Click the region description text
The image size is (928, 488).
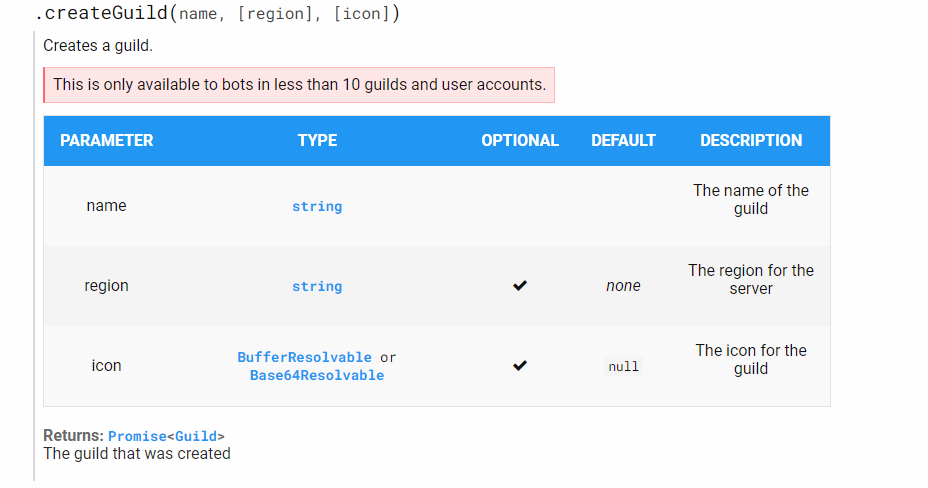(751, 279)
